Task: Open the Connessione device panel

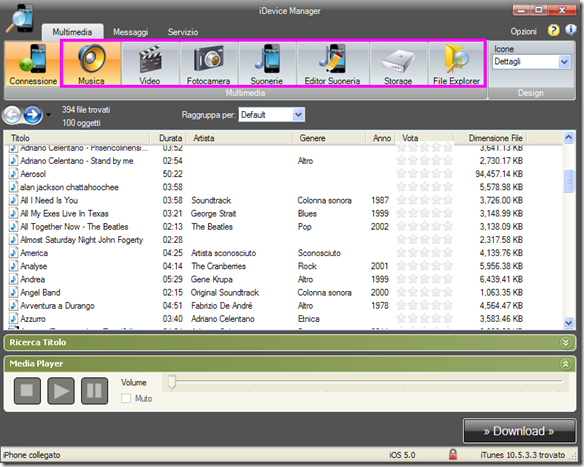Action: click(x=32, y=64)
